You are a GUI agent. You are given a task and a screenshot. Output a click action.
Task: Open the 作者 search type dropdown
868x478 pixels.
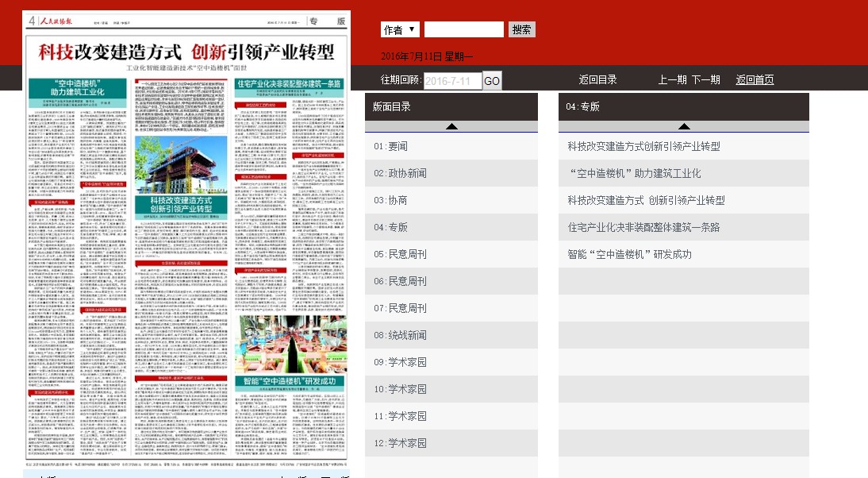(x=400, y=30)
